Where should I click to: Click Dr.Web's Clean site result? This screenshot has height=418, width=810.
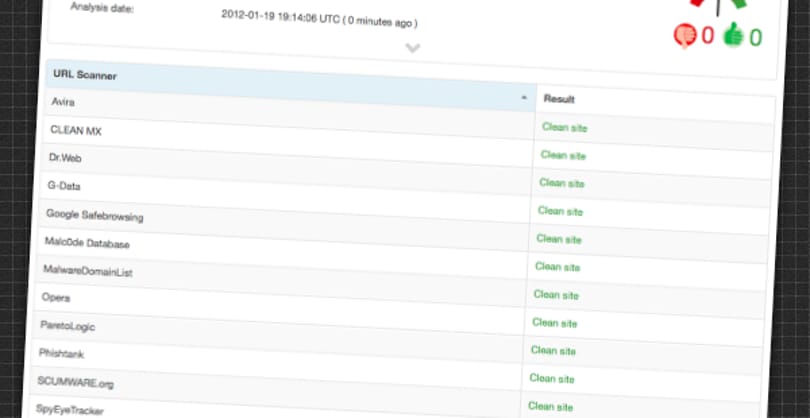click(562, 183)
